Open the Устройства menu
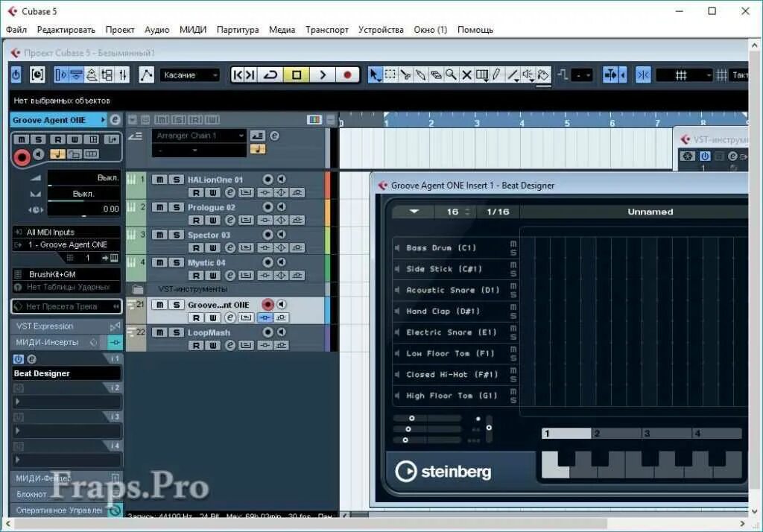This screenshot has height=532, width=763. [381, 30]
